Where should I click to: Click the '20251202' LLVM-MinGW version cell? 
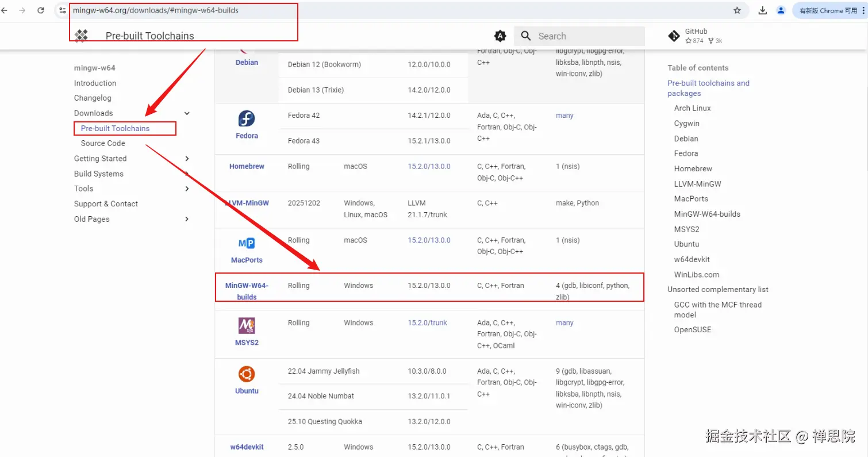303,203
